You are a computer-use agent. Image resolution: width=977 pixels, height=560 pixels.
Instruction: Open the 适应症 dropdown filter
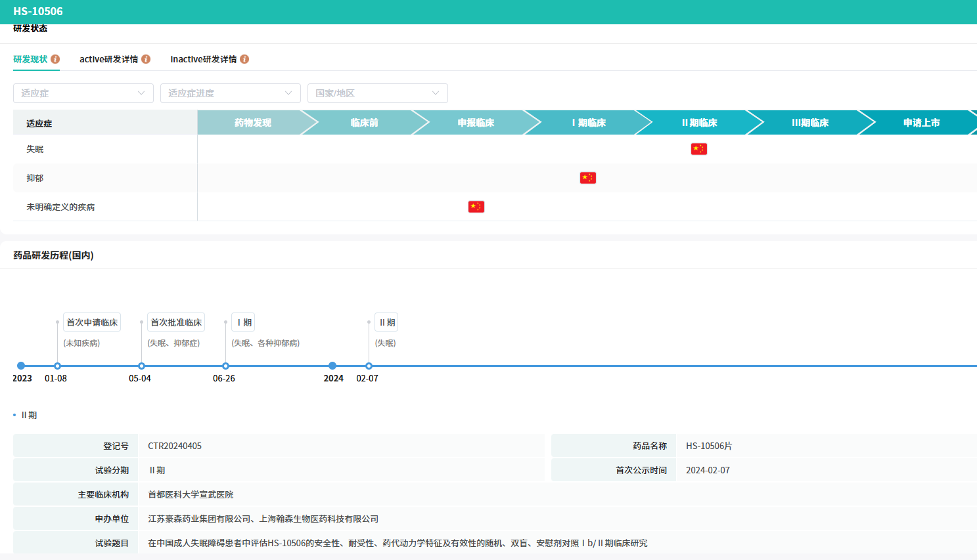click(83, 93)
